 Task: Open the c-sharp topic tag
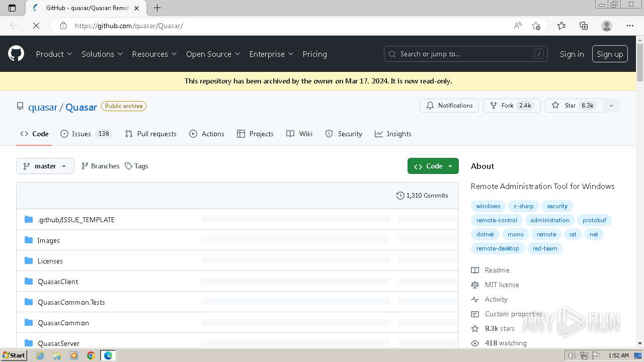[x=523, y=206]
